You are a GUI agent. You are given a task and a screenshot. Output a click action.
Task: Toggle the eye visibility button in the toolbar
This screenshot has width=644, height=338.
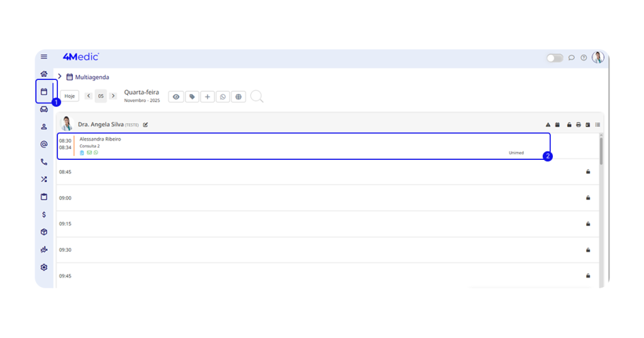(x=176, y=97)
